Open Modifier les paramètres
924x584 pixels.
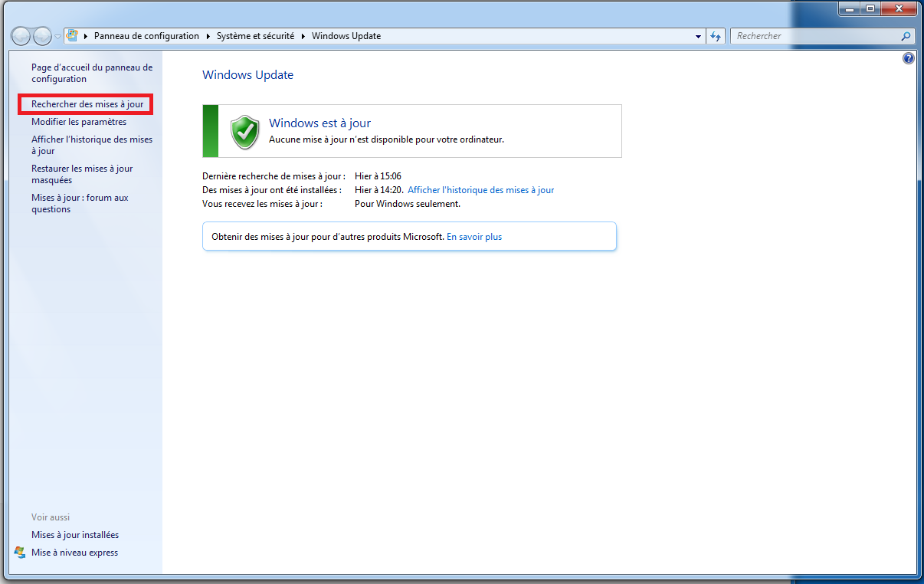click(x=79, y=122)
